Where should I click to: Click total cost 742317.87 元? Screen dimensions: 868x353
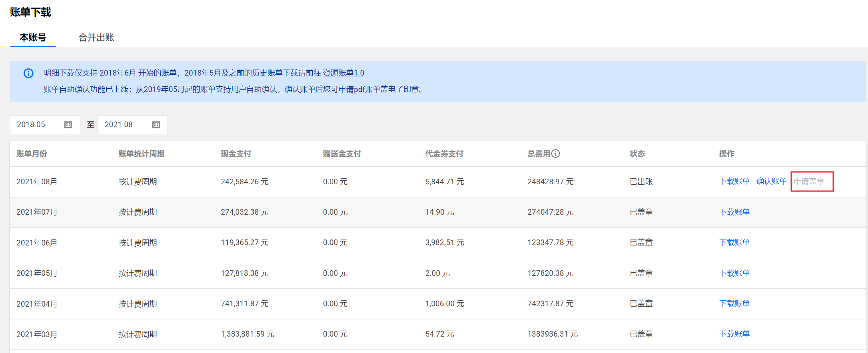coord(551,303)
